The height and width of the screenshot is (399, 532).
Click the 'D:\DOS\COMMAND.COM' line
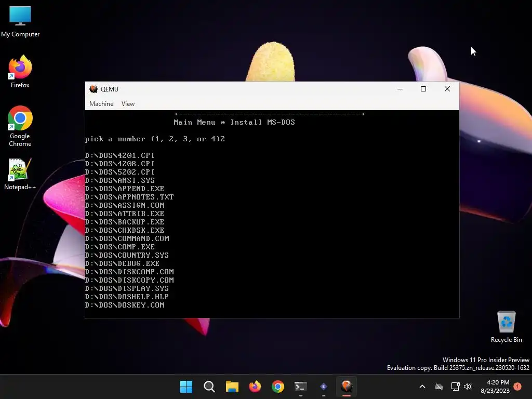[127, 238]
